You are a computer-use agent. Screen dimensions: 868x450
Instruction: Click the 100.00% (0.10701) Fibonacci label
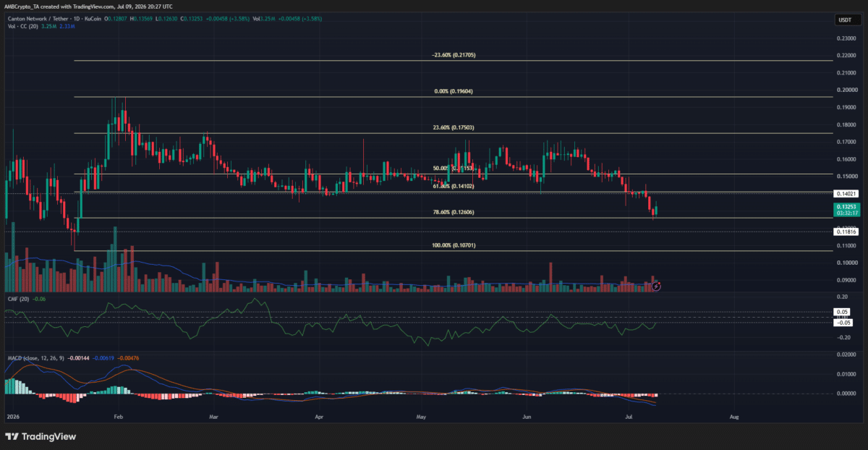[x=454, y=245]
